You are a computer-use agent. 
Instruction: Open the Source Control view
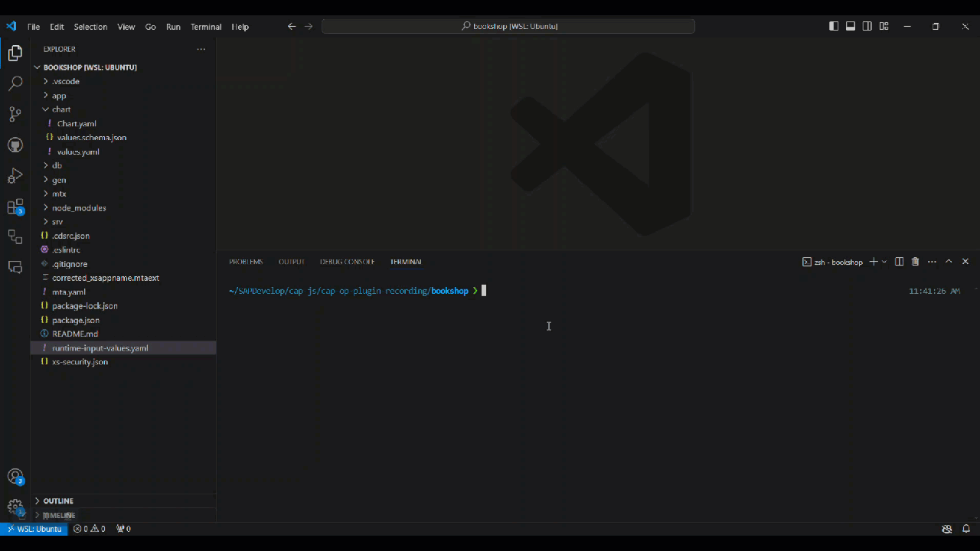[x=15, y=115]
